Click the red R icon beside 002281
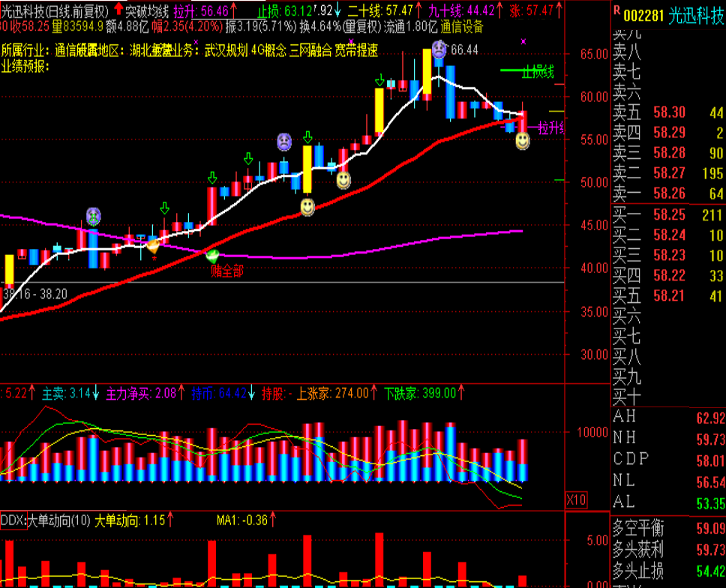 tap(616, 10)
